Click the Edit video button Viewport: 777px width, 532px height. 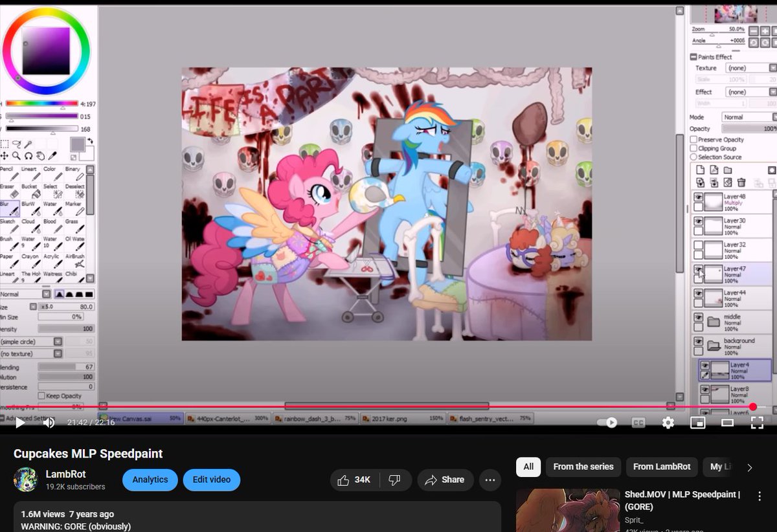pyautogui.click(x=212, y=480)
